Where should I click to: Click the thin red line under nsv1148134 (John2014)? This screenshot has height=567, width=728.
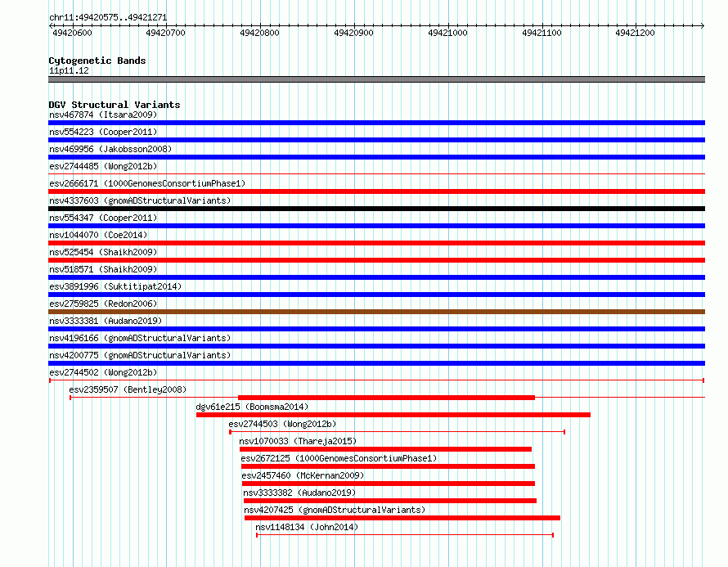click(405, 535)
